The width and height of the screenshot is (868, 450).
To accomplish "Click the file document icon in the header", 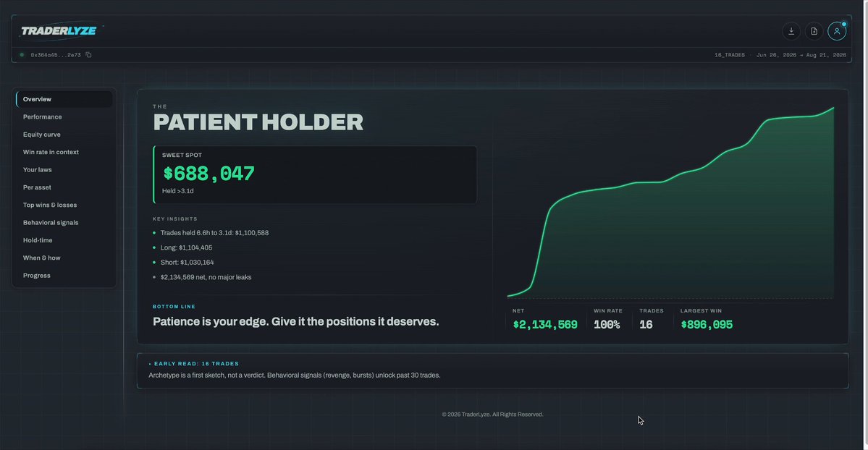I will [x=814, y=31].
